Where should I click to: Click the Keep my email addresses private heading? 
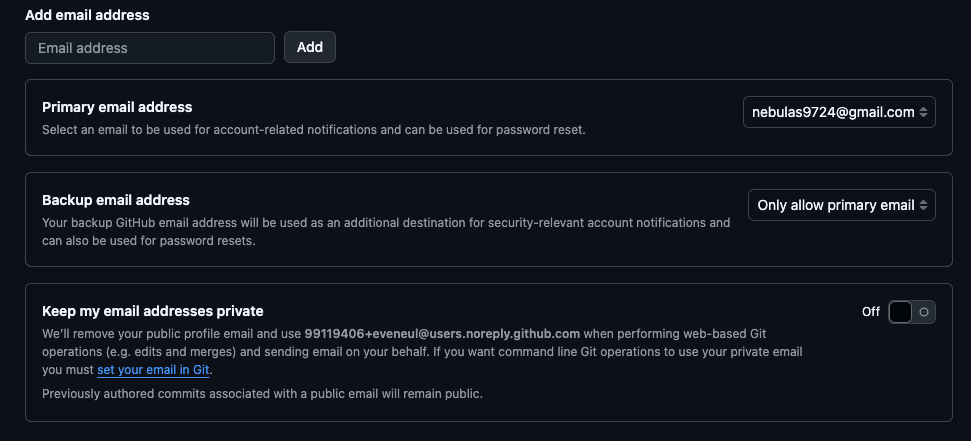153,311
